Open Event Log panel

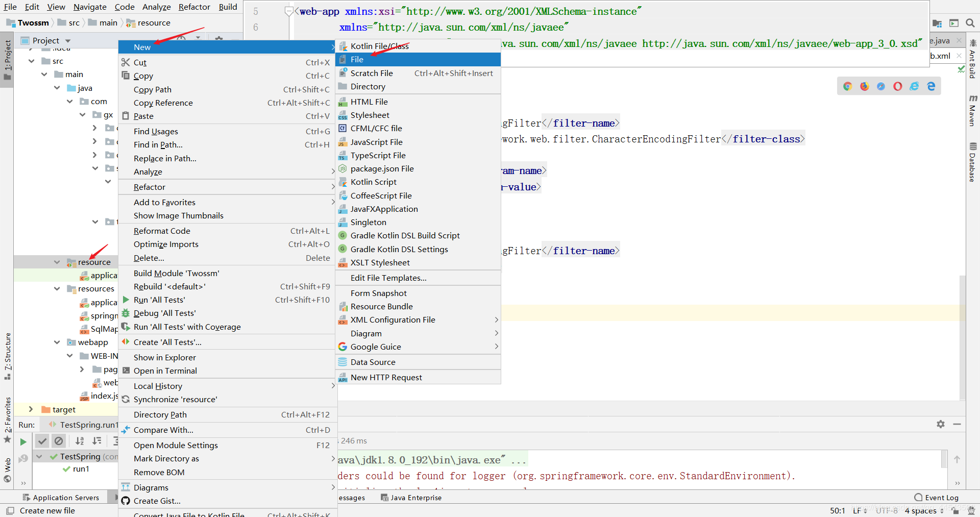click(936, 498)
